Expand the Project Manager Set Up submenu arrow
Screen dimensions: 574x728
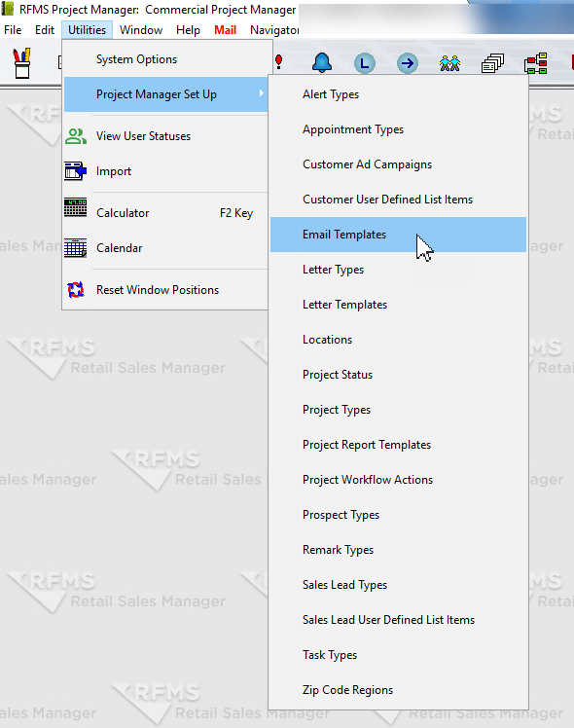coord(262,93)
